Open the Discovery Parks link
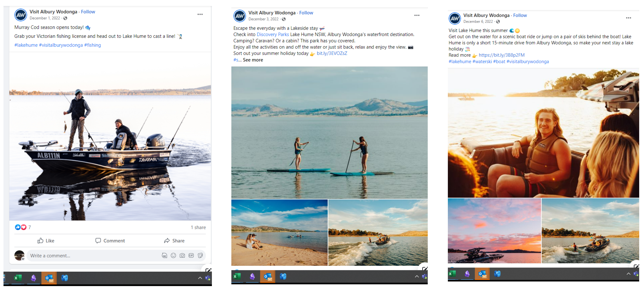The width and height of the screenshot is (644, 290). click(x=272, y=35)
